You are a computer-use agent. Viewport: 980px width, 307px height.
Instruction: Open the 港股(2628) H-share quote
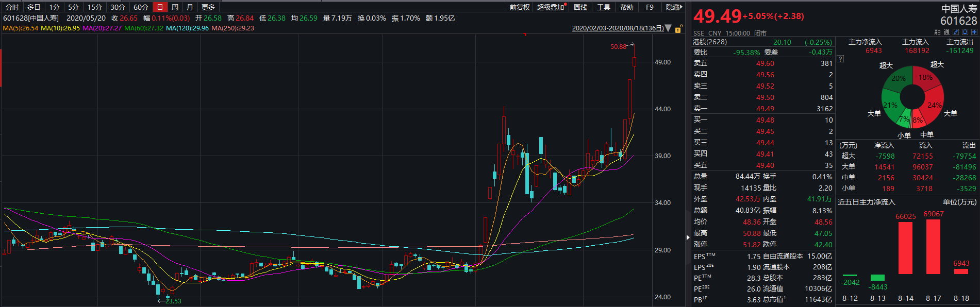coord(762,42)
